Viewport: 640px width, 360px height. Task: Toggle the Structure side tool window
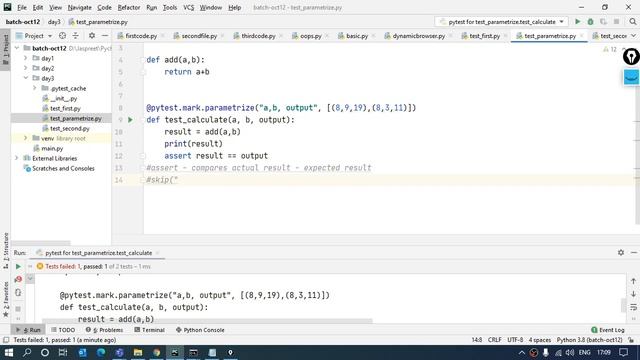tap(5, 250)
